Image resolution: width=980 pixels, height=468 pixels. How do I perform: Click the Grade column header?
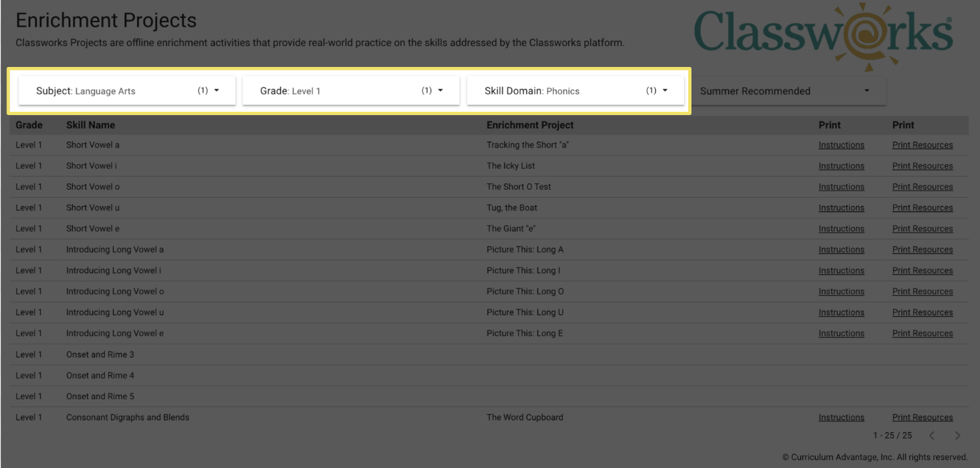click(29, 125)
